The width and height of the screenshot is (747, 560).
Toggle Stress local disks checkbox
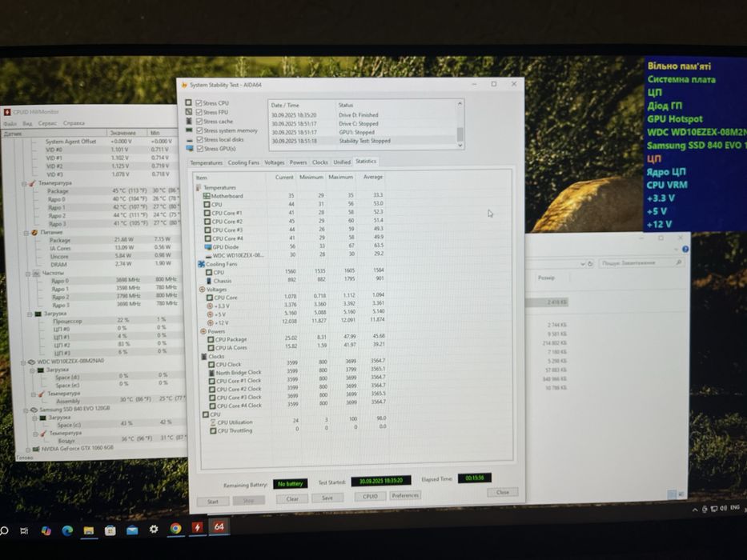pos(200,140)
